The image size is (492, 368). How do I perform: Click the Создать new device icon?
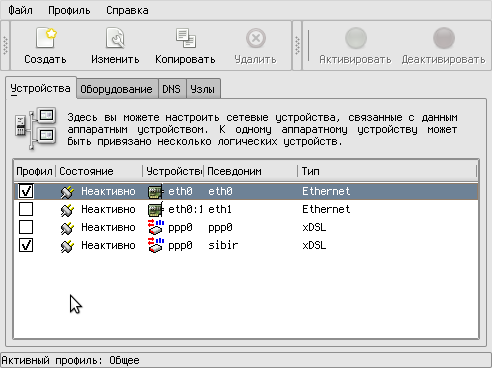point(46,38)
